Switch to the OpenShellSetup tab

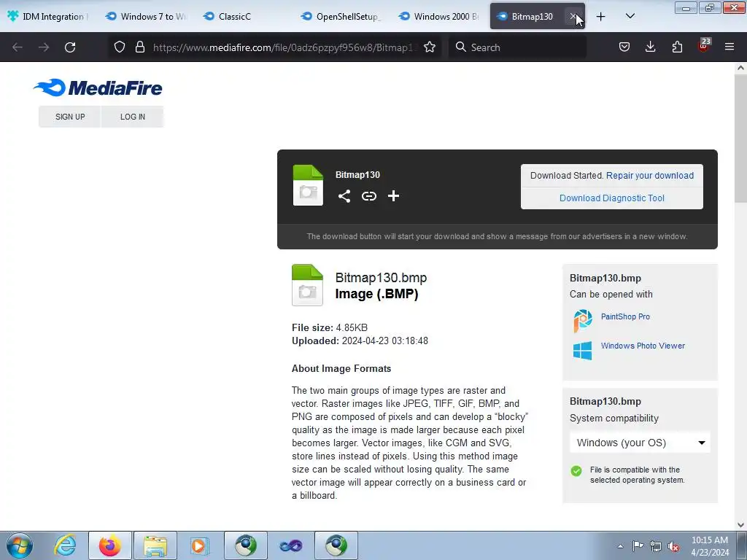pos(343,17)
